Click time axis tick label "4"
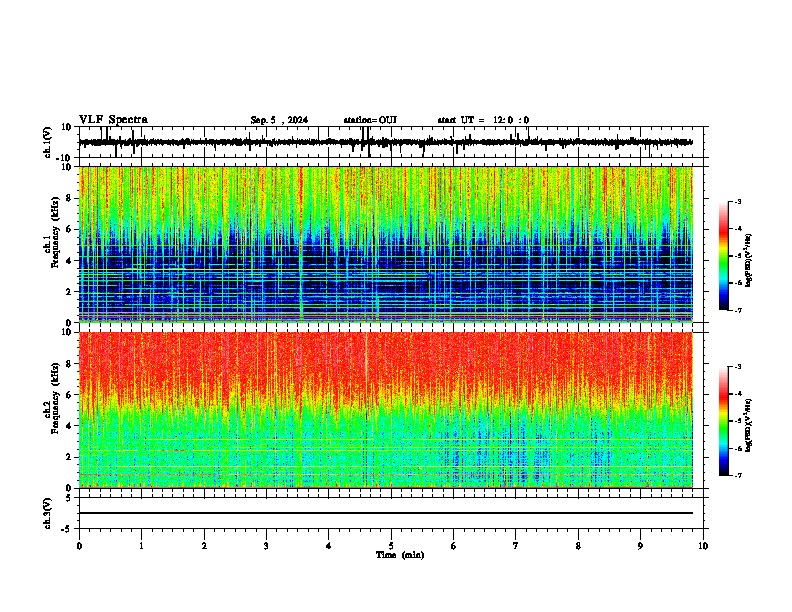 coord(329,546)
